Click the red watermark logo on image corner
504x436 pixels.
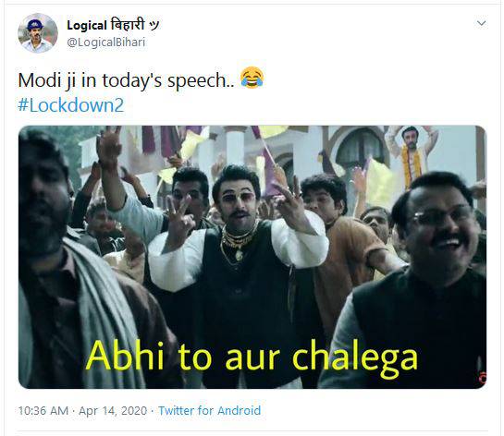482,377
